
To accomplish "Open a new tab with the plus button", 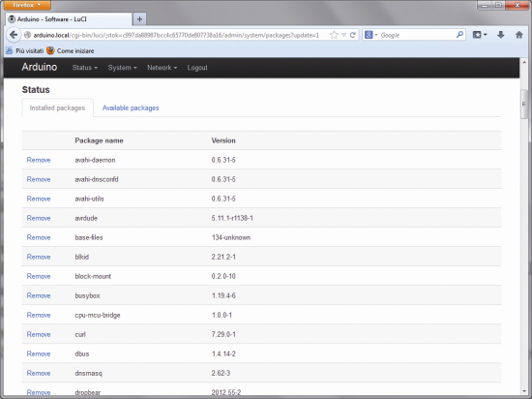I will pos(139,19).
